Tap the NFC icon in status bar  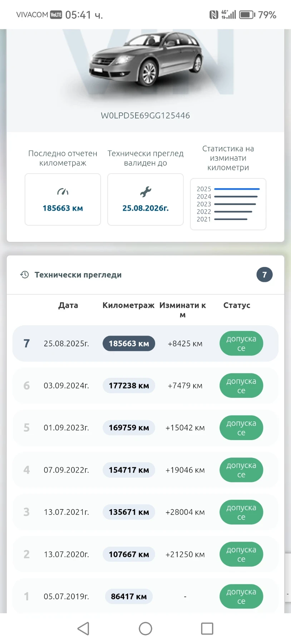213,15
